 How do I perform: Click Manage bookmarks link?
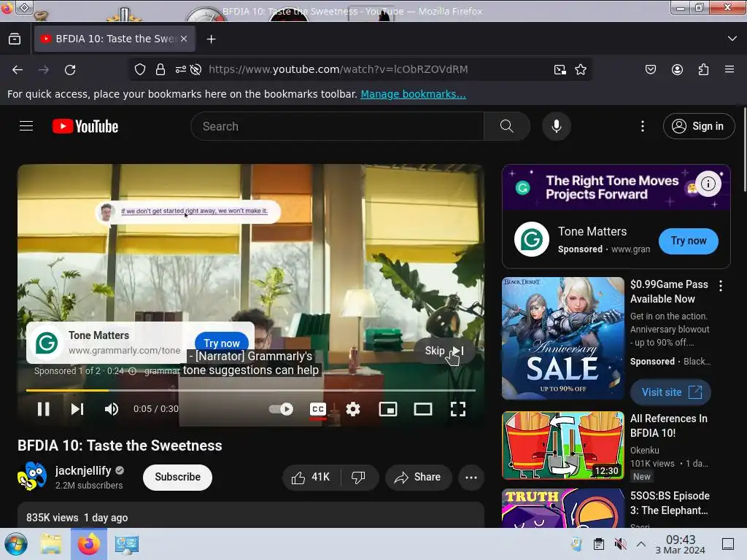[x=413, y=94]
